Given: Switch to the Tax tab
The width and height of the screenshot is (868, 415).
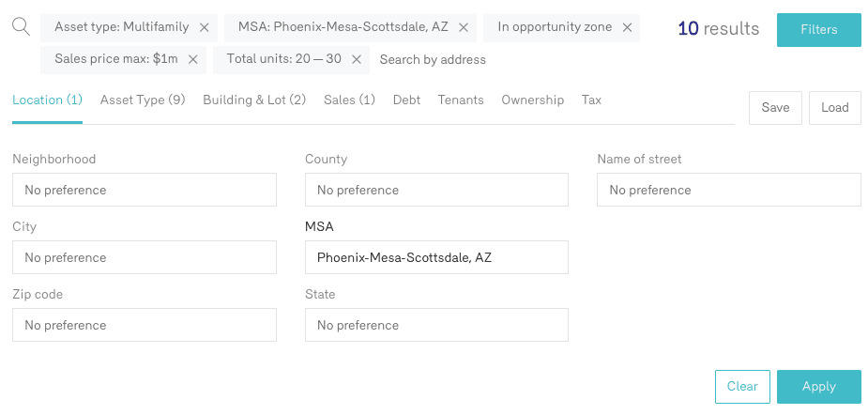Looking at the screenshot, I should [591, 100].
